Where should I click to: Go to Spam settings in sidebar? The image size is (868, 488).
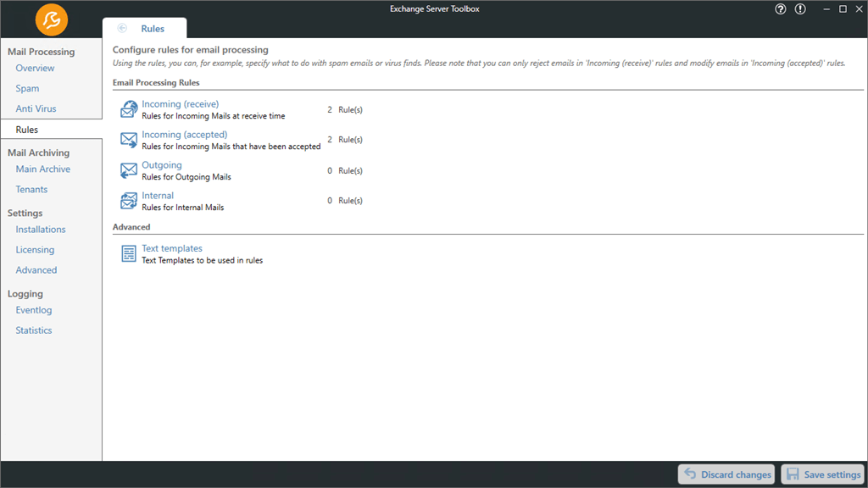[x=27, y=88]
